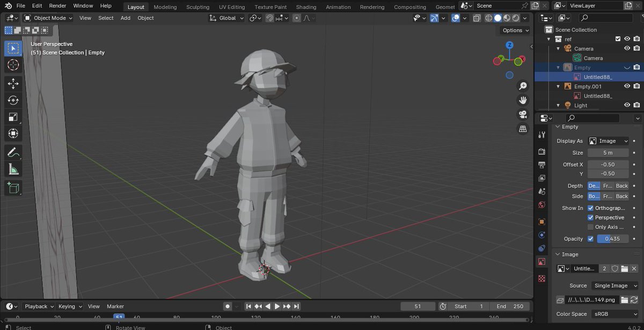The image size is (644, 330).
Task: Click the fake user shield icon
Action: coord(615,268)
